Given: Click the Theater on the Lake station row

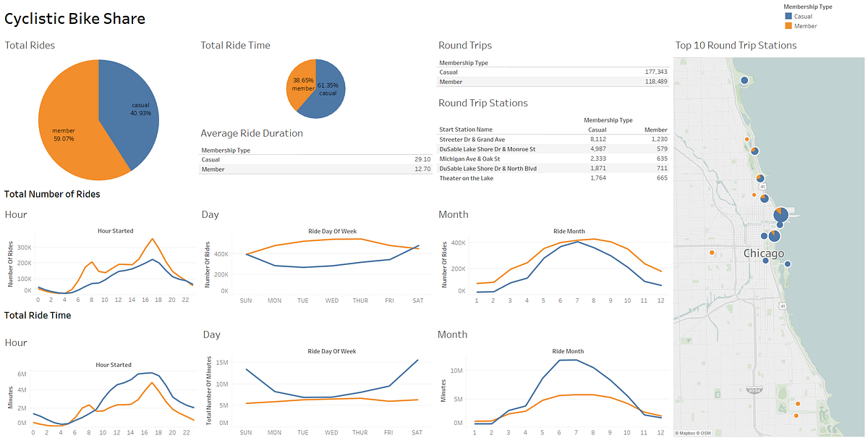Looking at the screenshot, I should [467, 178].
